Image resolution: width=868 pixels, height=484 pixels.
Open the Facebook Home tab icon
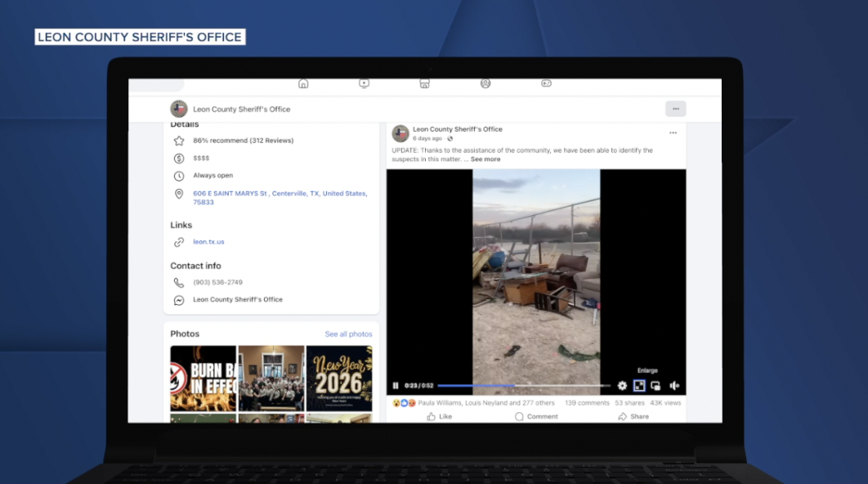click(303, 83)
